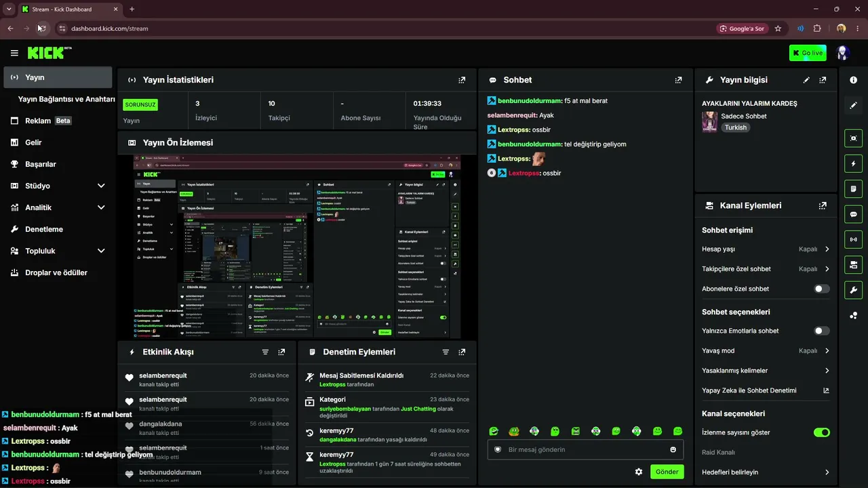Open chat settings gear next to Gönder
The width and height of the screenshot is (868, 488).
[x=638, y=472]
